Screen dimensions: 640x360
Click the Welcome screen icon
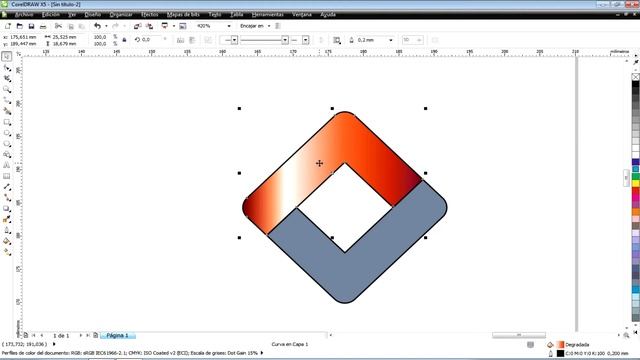(x=183, y=26)
